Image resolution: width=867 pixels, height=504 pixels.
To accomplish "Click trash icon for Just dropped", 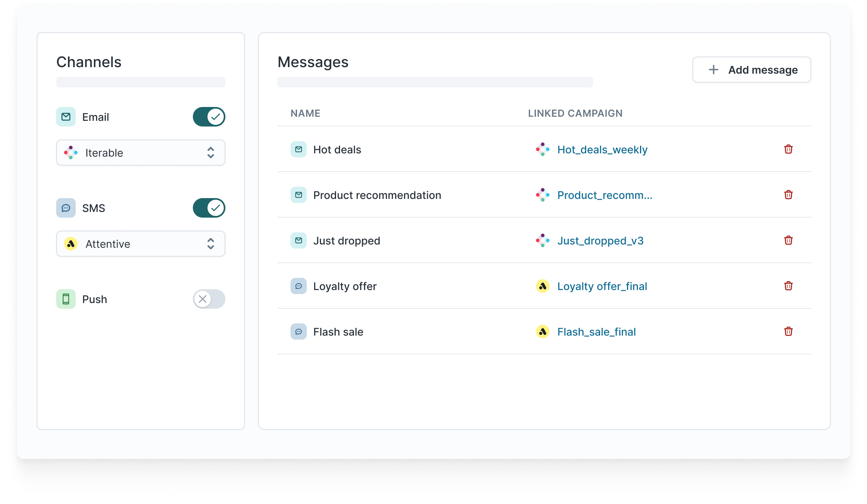I will click(788, 240).
